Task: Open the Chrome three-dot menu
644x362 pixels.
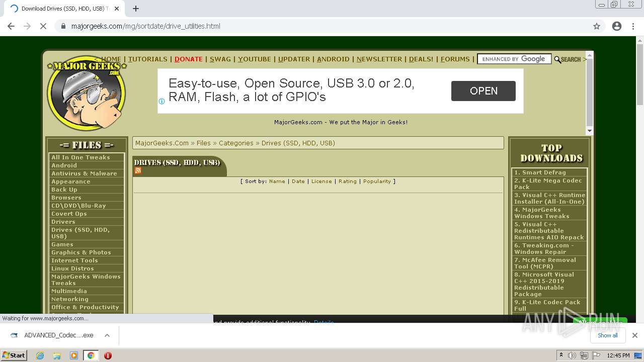Action: pyautogui.click(x=633, y=26)
